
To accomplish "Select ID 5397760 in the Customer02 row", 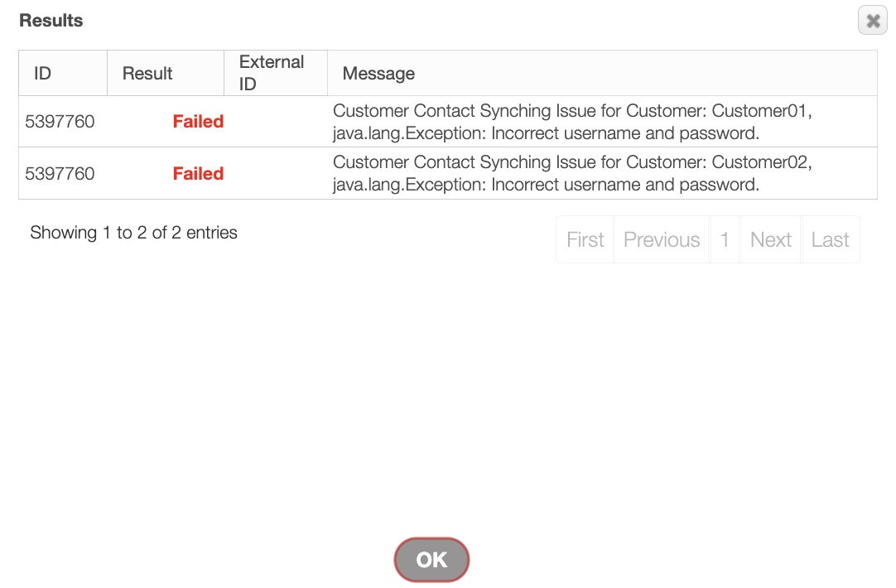I will pyautogui.click(x=60, y=174).
